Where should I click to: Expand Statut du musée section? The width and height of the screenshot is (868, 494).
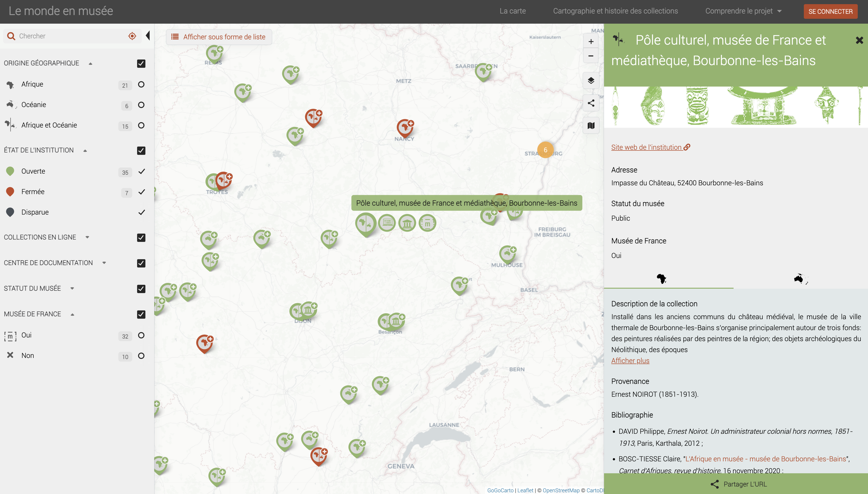[72, 288]
